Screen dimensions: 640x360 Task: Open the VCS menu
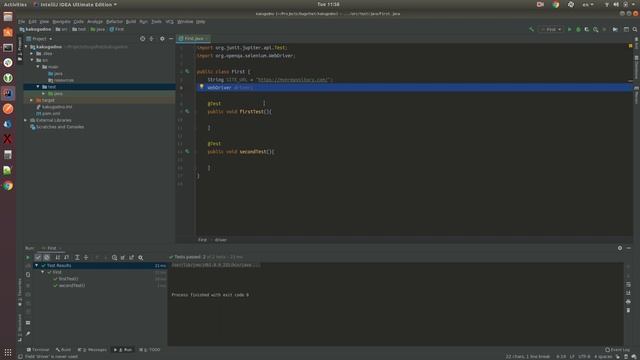169,22
